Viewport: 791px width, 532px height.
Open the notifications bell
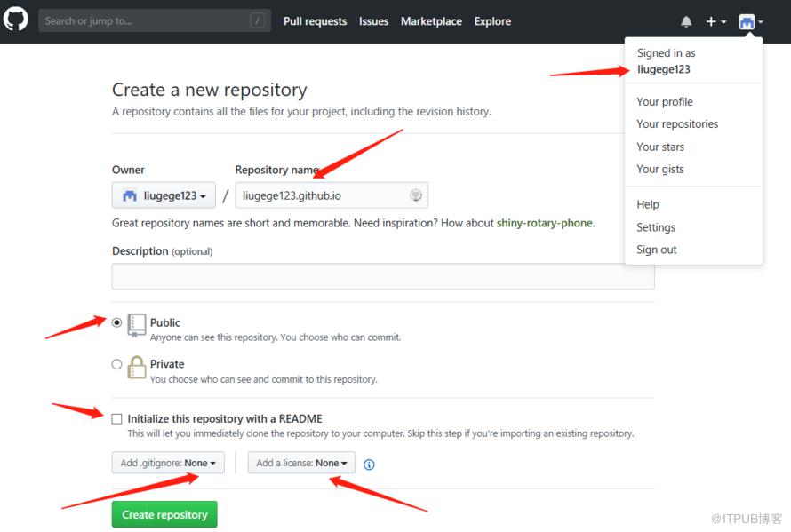(x=686, y=21)
